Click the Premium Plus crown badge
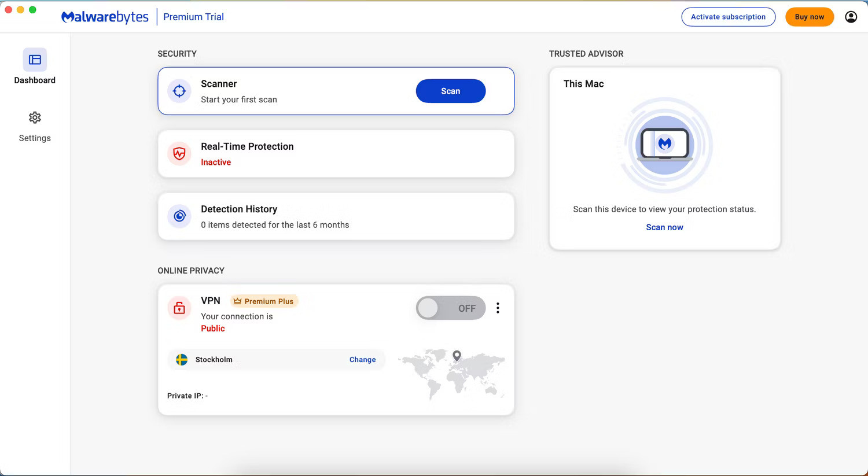868x476 pixels. pos(264,301)
